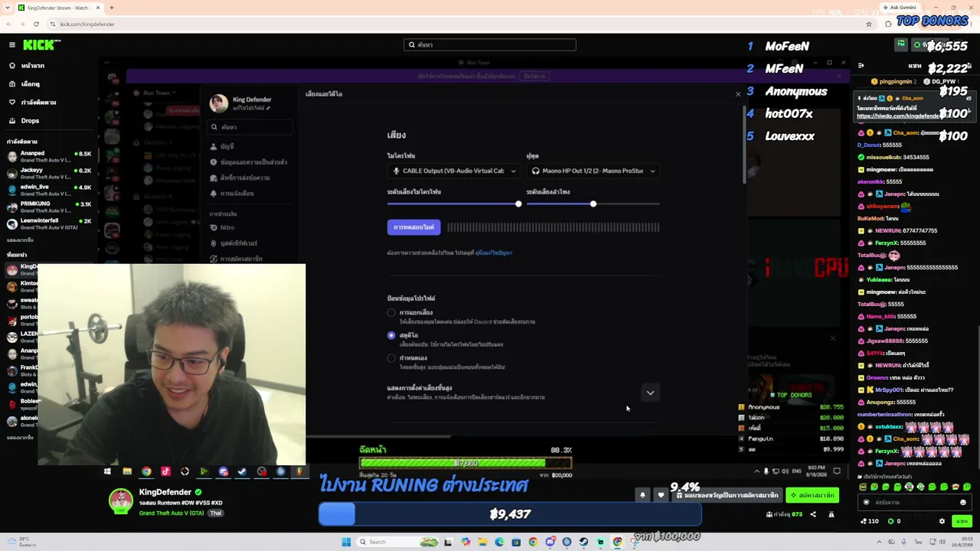
Task: Click the browser bookmark star icon
Action: (x=869, y=24)
